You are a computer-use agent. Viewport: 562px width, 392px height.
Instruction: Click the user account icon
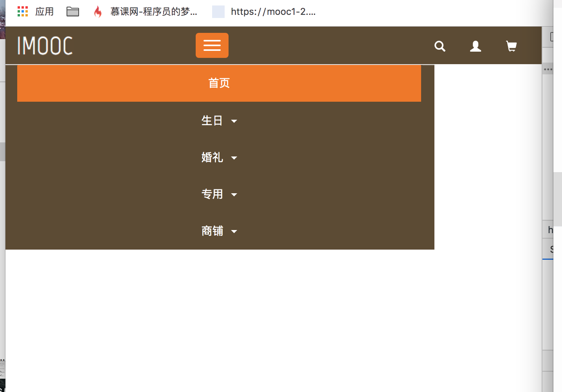[475, 46]
